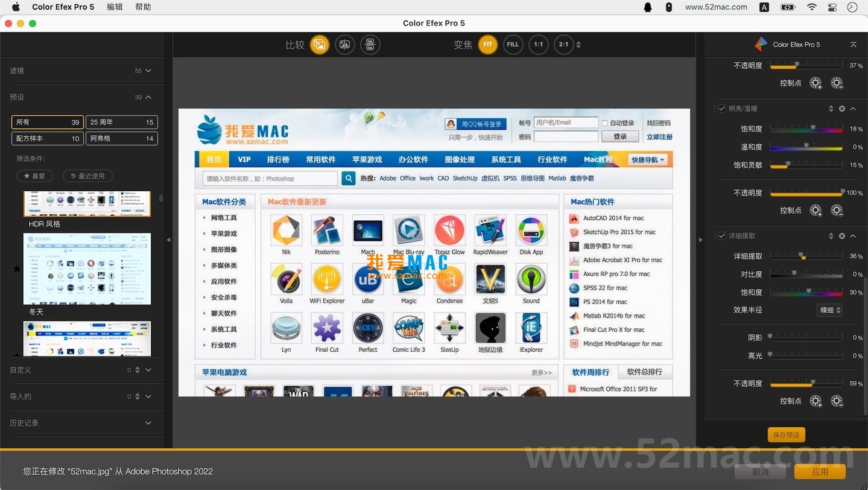The image size is (868, 490).
Task: Remove control point for the 37% opacity filter
Action: [837, 83]
